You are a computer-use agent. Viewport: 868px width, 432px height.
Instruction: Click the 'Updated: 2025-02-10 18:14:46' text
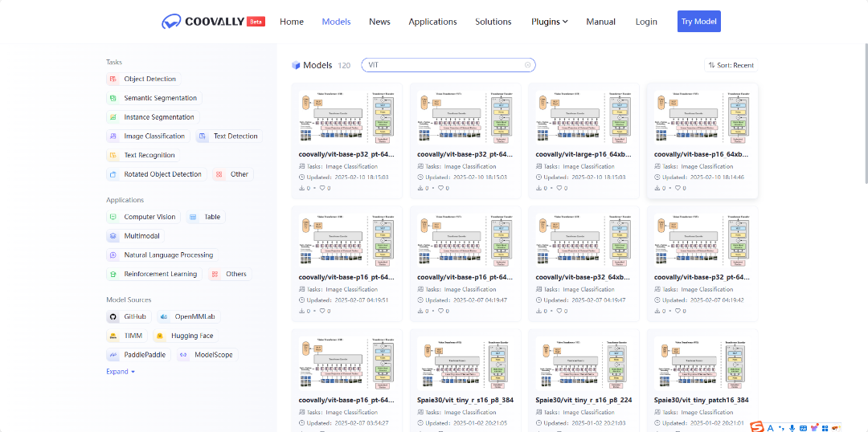click(704, 177)
